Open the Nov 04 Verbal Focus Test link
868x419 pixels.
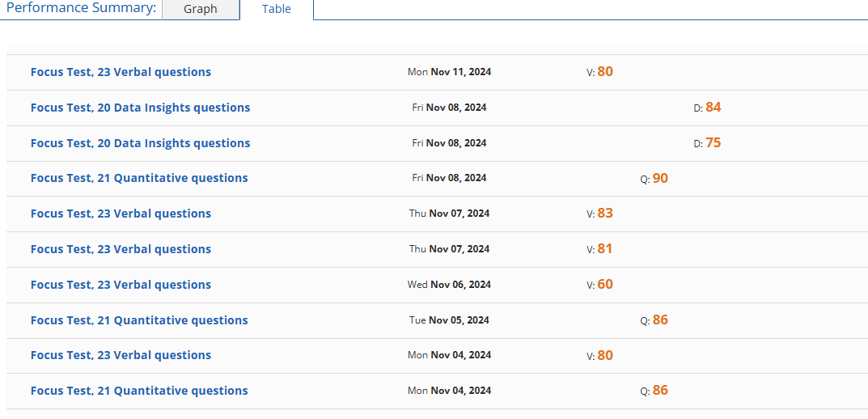121,355
